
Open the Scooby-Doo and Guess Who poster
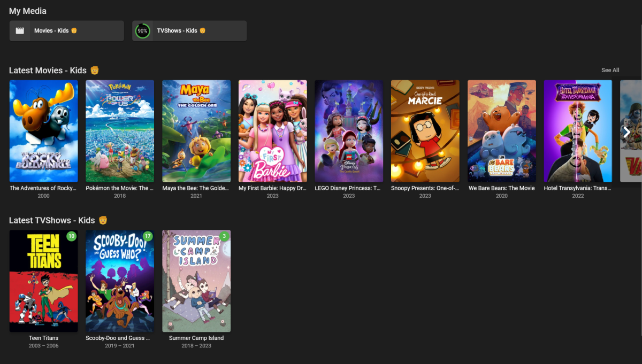(120, 281)
